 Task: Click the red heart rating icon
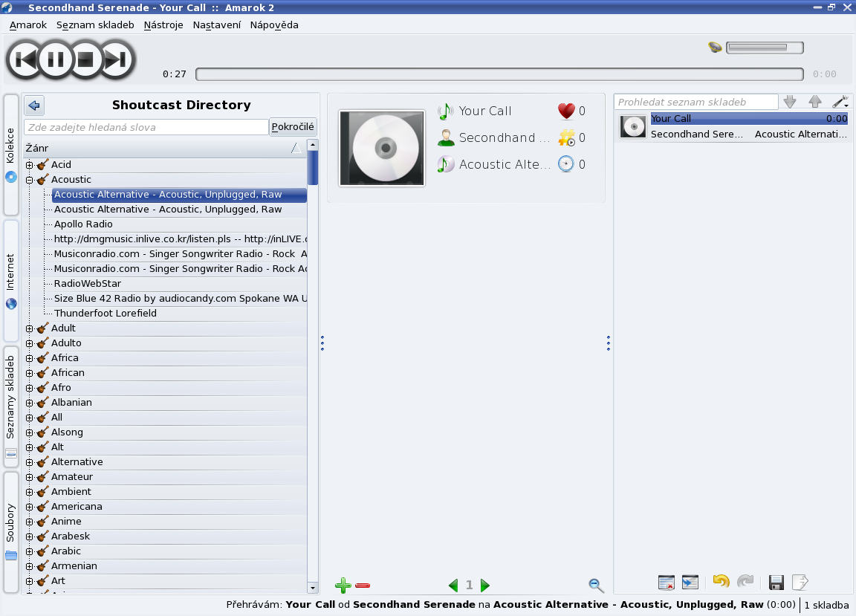click(x=566, y=111)
